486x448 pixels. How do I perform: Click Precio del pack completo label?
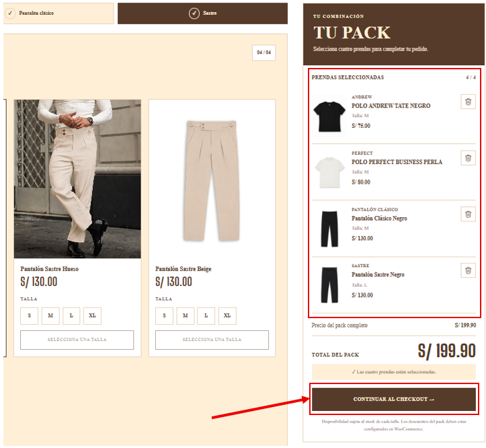(x=339, y=326)
